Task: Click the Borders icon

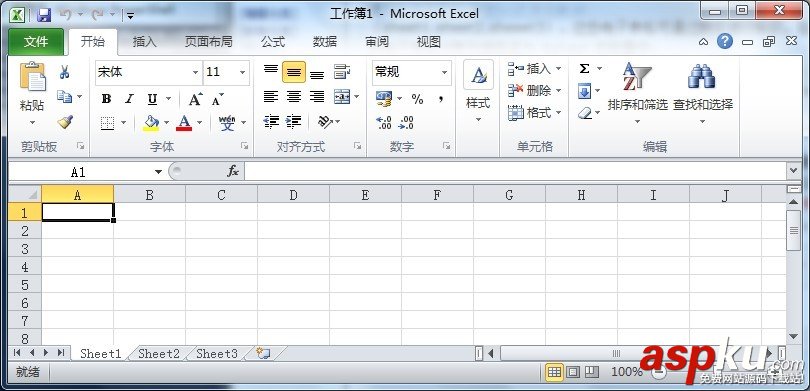Action: point(107,123)
